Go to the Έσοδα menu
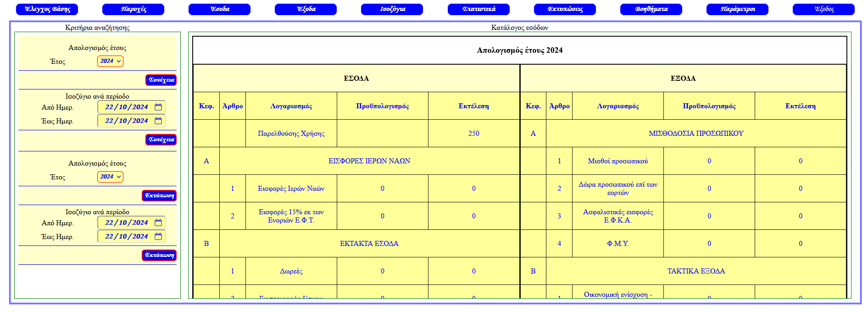The height and width of the screenshot is (312, 868). [219, 9]
